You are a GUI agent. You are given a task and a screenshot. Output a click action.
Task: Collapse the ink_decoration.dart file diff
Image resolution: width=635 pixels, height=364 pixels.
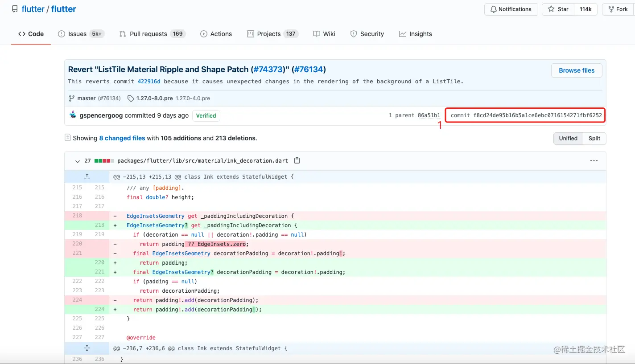pos(78,161)
